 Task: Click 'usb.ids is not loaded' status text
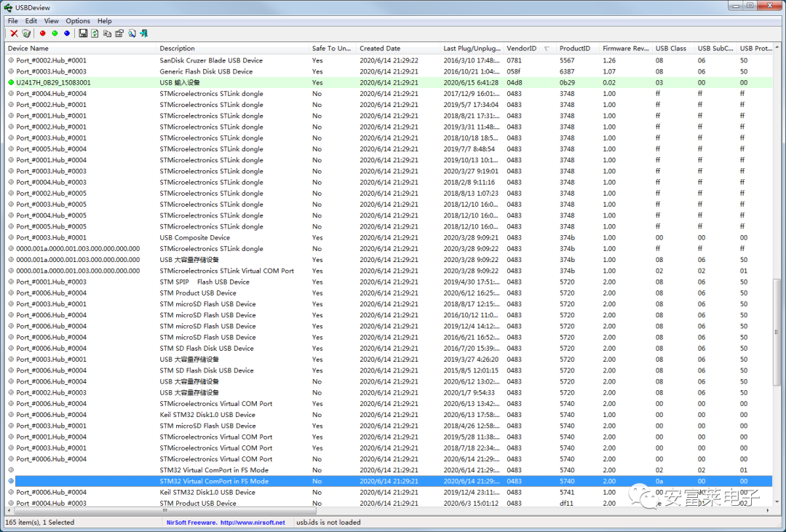click(328, 523)
